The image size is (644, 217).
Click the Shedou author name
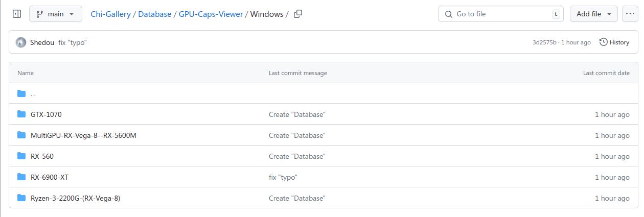click(x=42, y=42)
